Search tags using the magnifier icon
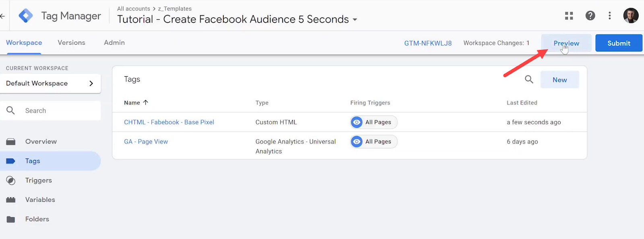This screenshot has height=239, width=644. point(529,80)
